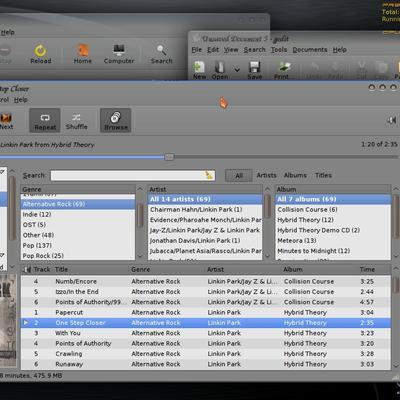Select Hybrid Theory (12) album
400x400 pixels.
[x=333, y=220]
